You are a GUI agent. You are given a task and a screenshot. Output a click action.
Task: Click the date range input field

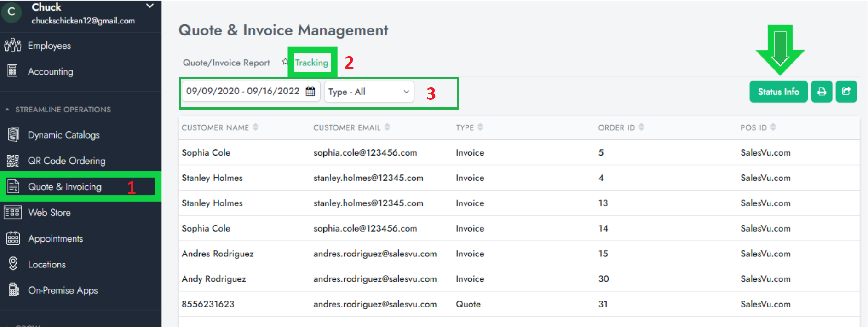(243, 91)
